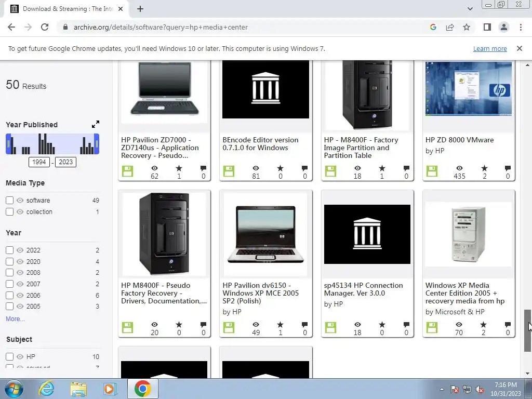This screenshot has width=532, height=399.
Task: Open Windows XP Media Center Edition 2005 title
Action: pyautogui.click(x=465, y=293)
